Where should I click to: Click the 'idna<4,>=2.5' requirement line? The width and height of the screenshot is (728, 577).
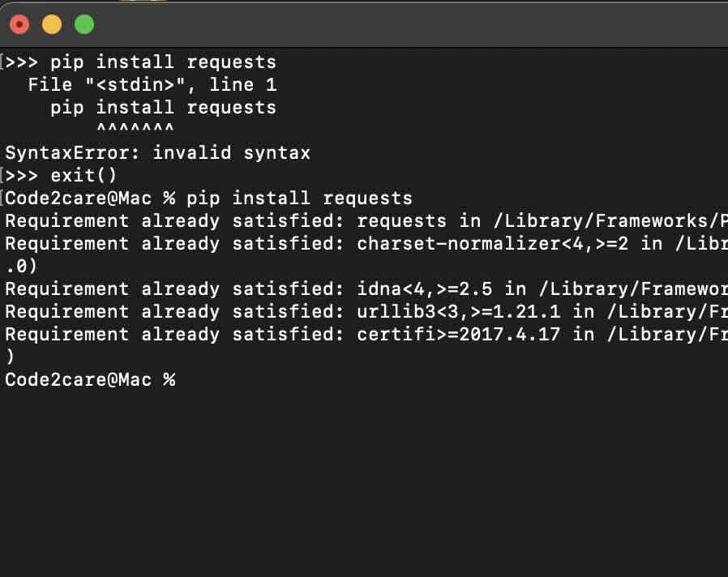365,289
